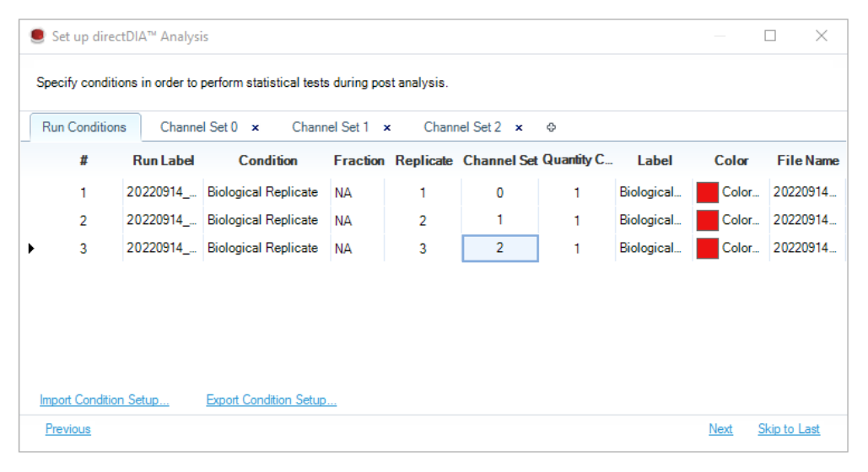868x472 pixels.
Task: Click Biological... label cell in row 1
Action: 654,192
